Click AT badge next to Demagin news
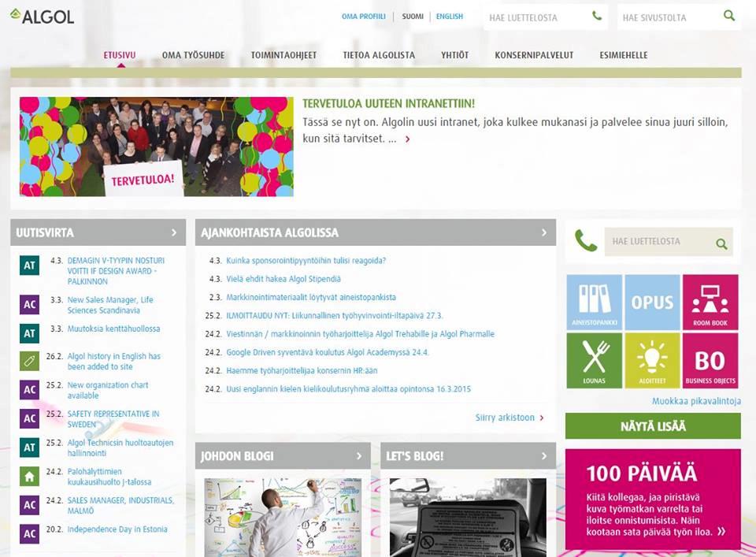The height and width of the screenshot is (557, 756). tap(29, 266)
